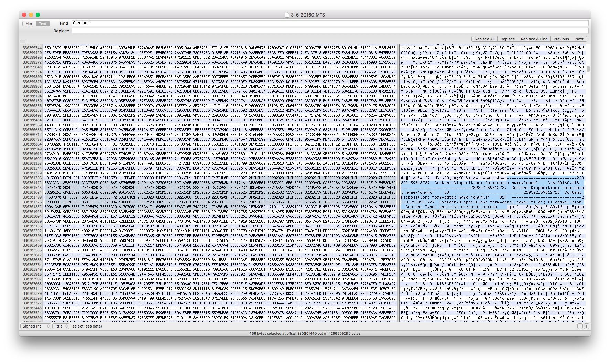This screenshot has height=364, width=610.
Task: Switch search mode to Hex
Action: 29,24
